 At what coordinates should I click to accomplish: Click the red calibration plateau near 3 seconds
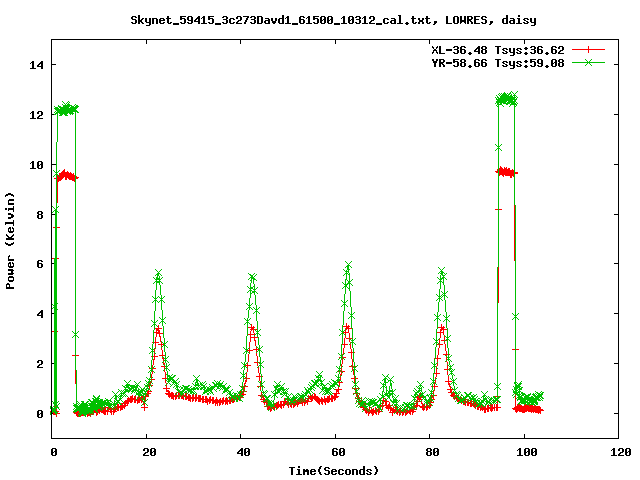click(67, 176)
